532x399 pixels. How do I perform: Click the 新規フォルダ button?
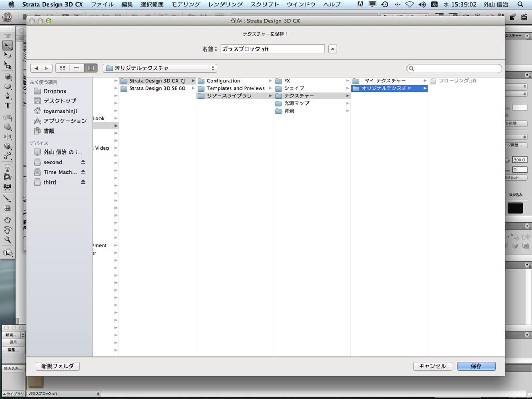[x=57, y=366]
